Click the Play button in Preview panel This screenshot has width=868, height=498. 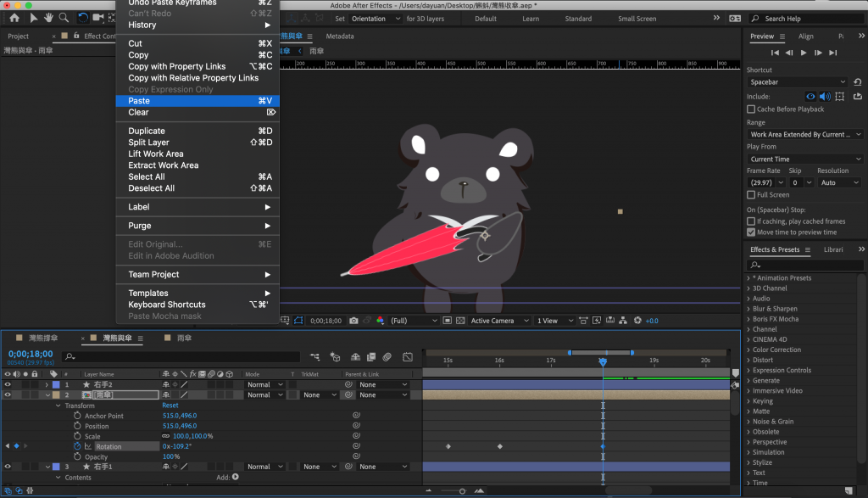[804, 53]
